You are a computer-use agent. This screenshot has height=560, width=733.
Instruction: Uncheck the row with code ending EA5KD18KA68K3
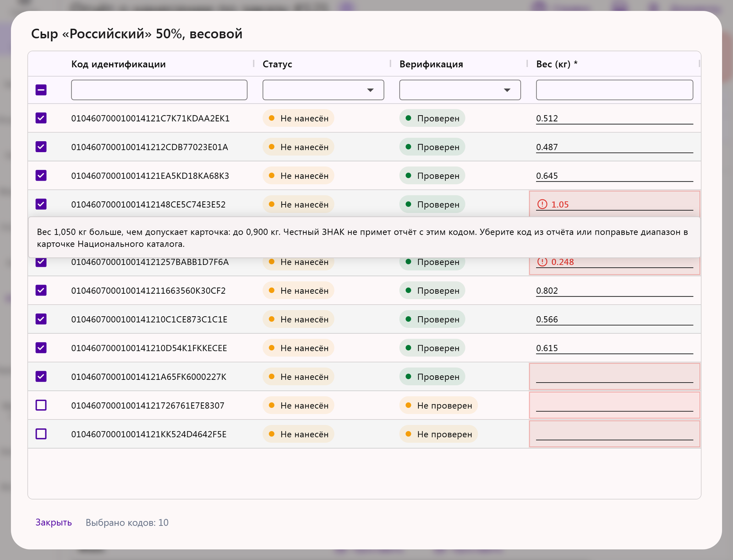41,176
